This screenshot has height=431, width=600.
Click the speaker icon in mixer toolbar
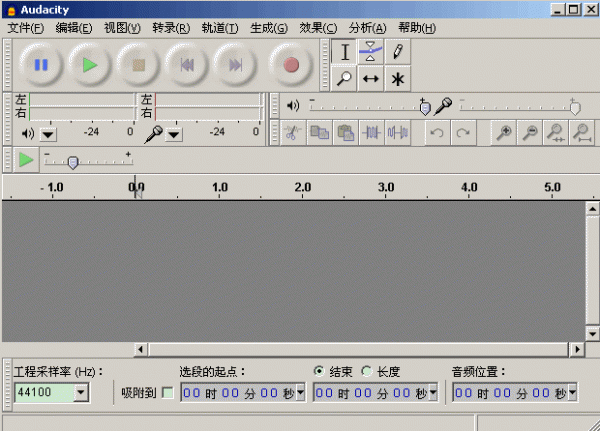(x=293, y=105)
